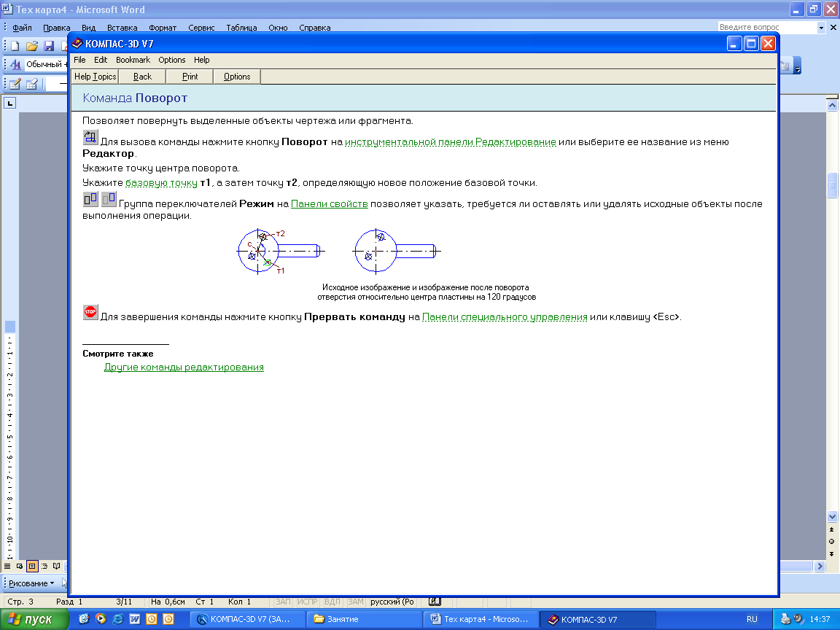Image resolution: width=840 pixels, height=630 pixels.
Task: Toggle ВДЛ extend selection indicator
Action: (x=332, y=602)
